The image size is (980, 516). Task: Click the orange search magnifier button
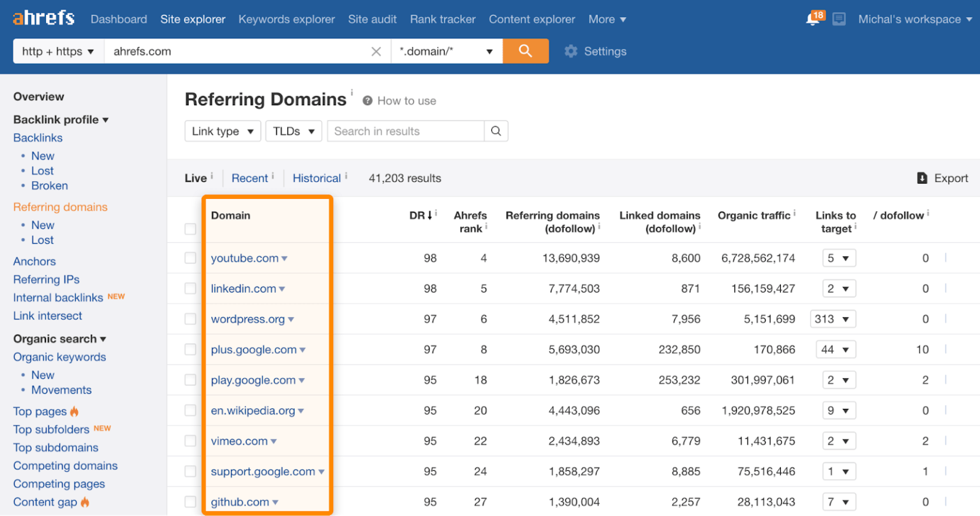click(525, 51)
